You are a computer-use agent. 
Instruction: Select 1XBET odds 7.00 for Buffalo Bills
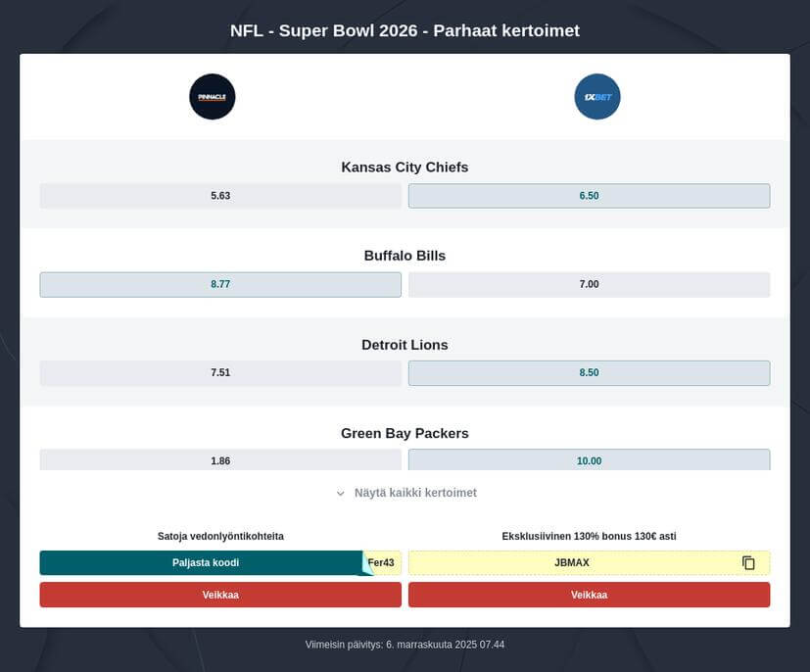[x=589, y=283]
